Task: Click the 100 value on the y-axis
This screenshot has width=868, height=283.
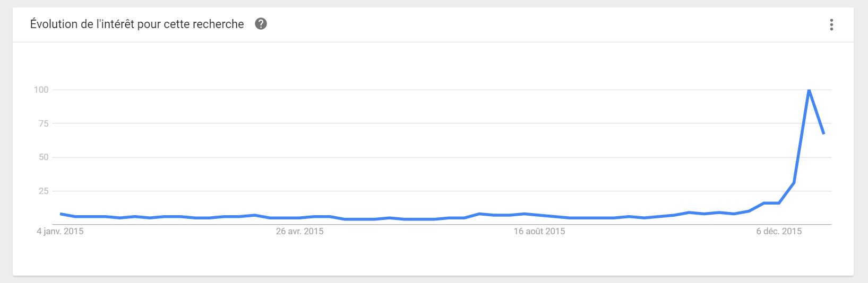Action: click(x=41, y=90)
